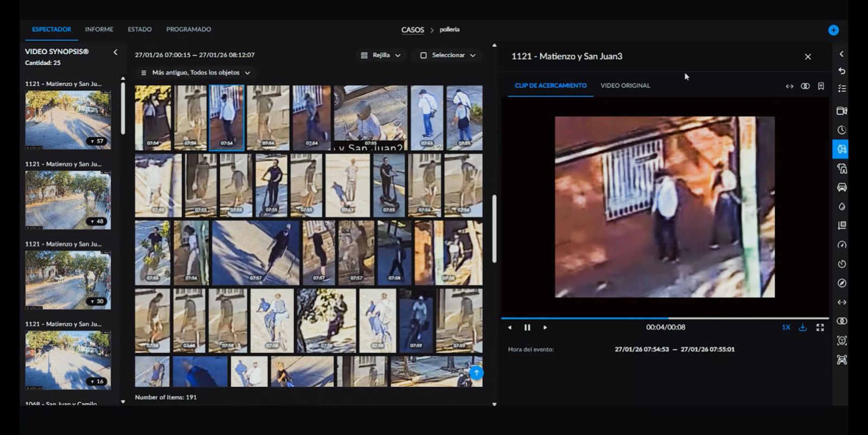Enter fullscreen for the video player

pos(820,328)
